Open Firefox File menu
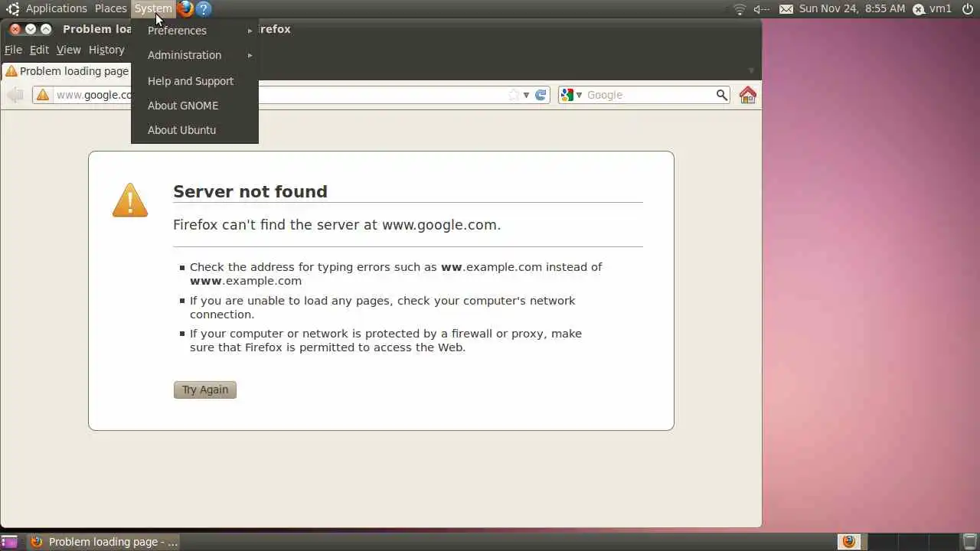Image resolution: width=980 pixels, height=551 pixels. (13, 50)
